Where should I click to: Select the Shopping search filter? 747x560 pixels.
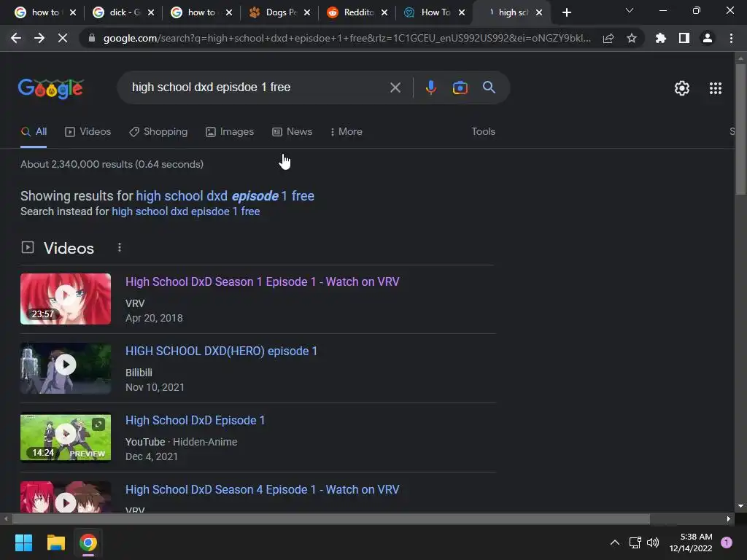click(x=158, y=132)
